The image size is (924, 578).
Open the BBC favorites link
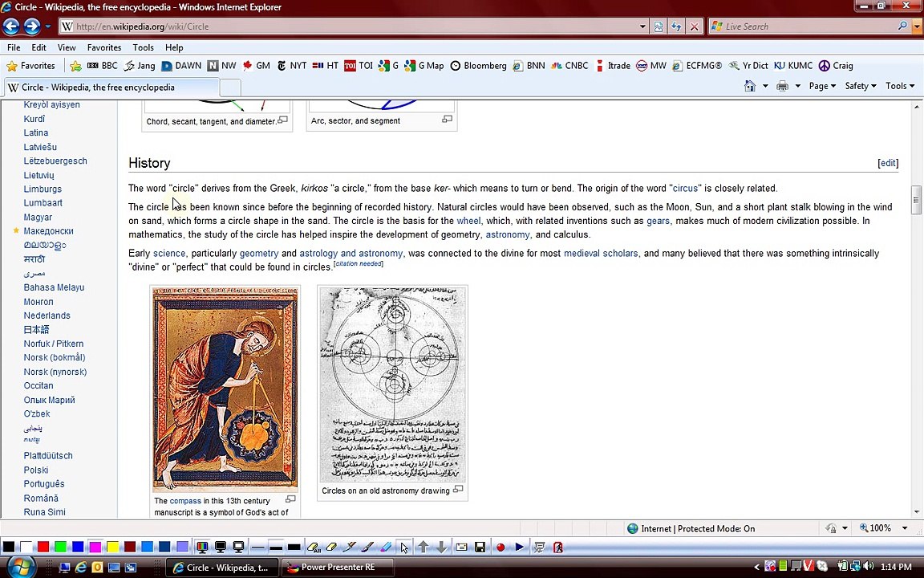pos(103,66)
